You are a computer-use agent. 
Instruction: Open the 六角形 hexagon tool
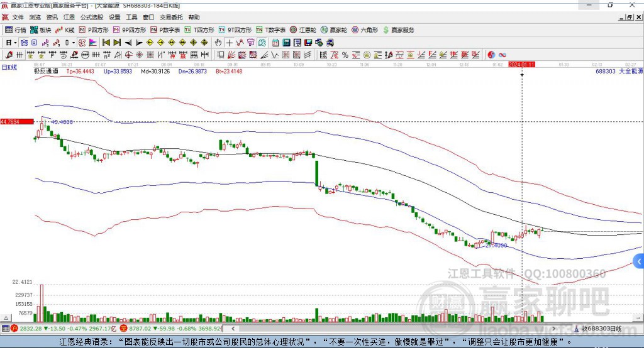365,30
